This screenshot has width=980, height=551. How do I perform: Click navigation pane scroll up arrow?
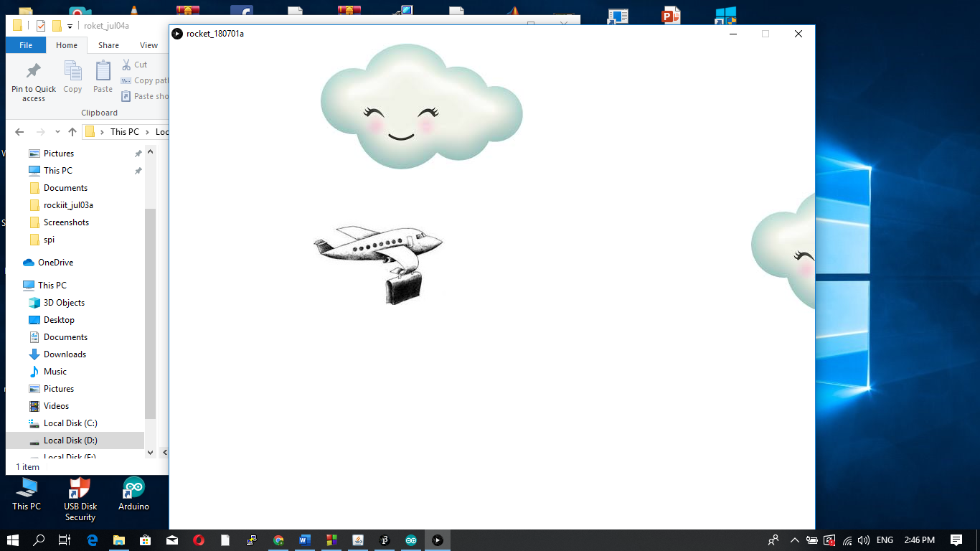point(150,151)
